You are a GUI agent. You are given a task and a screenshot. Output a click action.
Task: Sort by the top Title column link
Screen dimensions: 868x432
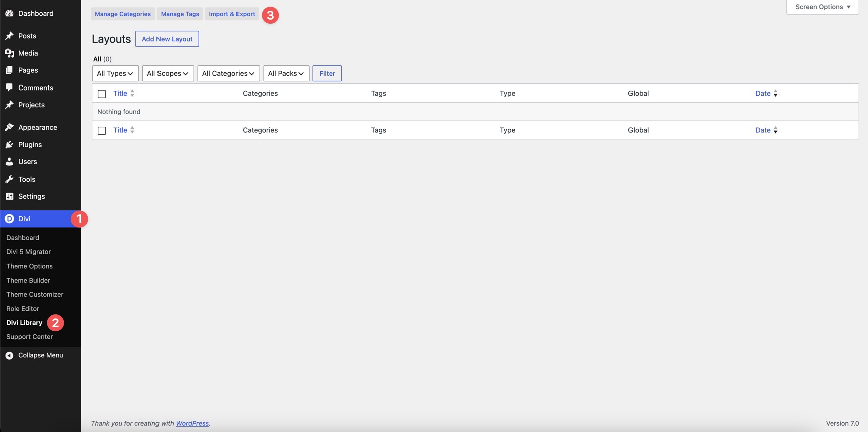tap(120, 93)
